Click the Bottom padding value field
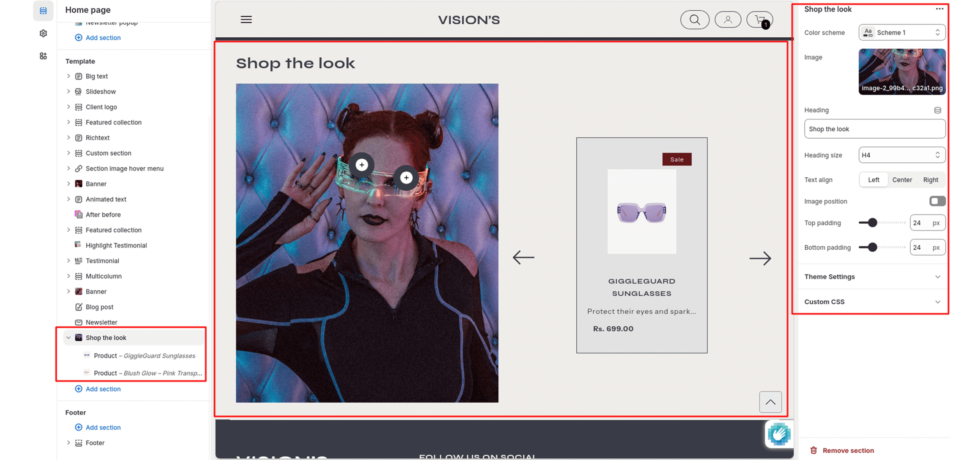The height and width of the screenshot is (460, 980). 927,247
